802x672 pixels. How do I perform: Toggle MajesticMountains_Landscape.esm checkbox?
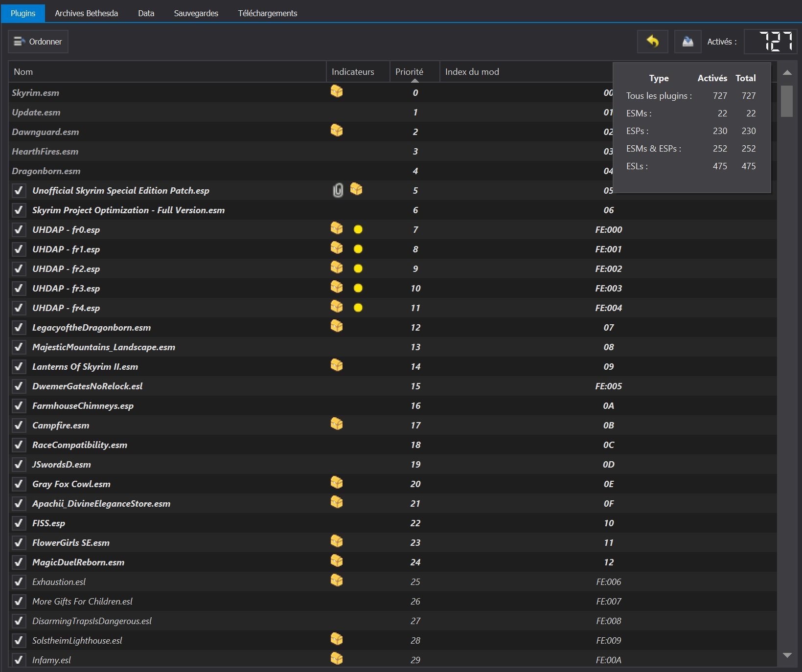[19, 347]
